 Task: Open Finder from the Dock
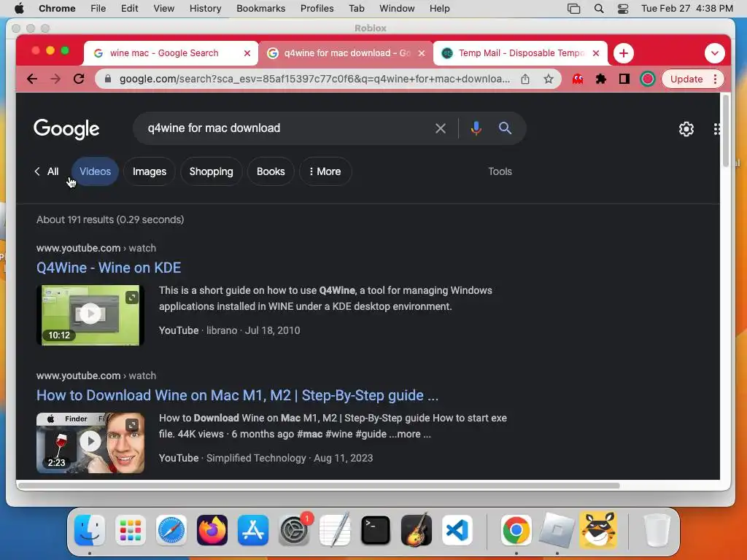[x=90, y=530]
